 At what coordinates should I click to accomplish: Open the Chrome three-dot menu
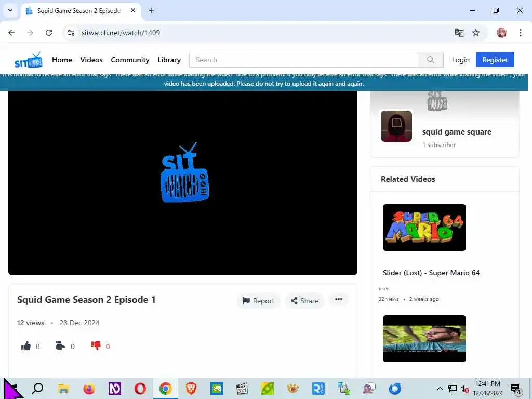tap(520, 33)
